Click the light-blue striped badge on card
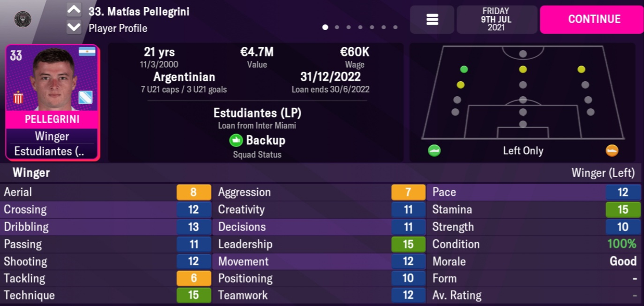Screen dimensions: 644x306 point(85,97)
